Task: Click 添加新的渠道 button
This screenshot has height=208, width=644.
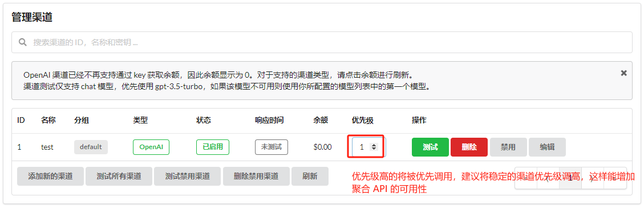Action: pyautogui.click(x=51, y=177)
